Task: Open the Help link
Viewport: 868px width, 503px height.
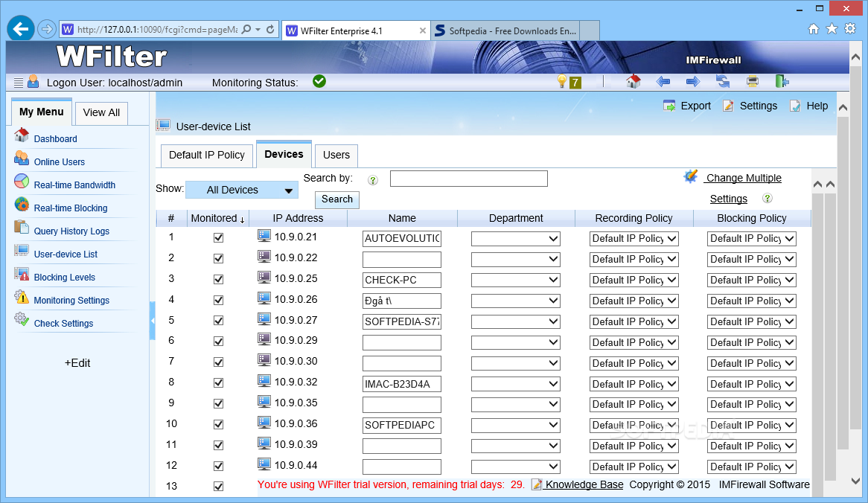Action: pos(808,106)
